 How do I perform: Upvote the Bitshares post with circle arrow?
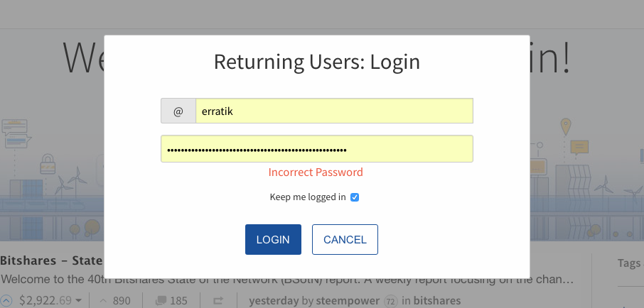tap(6, 301)
